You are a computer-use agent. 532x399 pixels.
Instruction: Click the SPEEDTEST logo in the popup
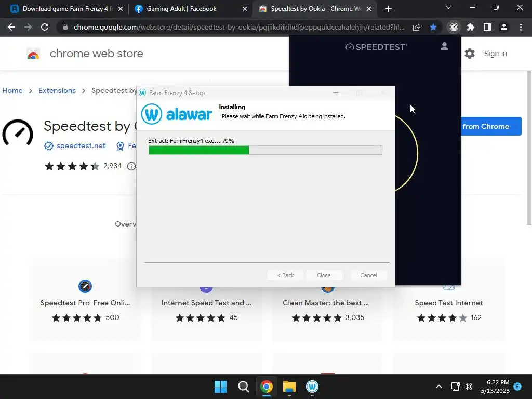(x=376, y=47)
